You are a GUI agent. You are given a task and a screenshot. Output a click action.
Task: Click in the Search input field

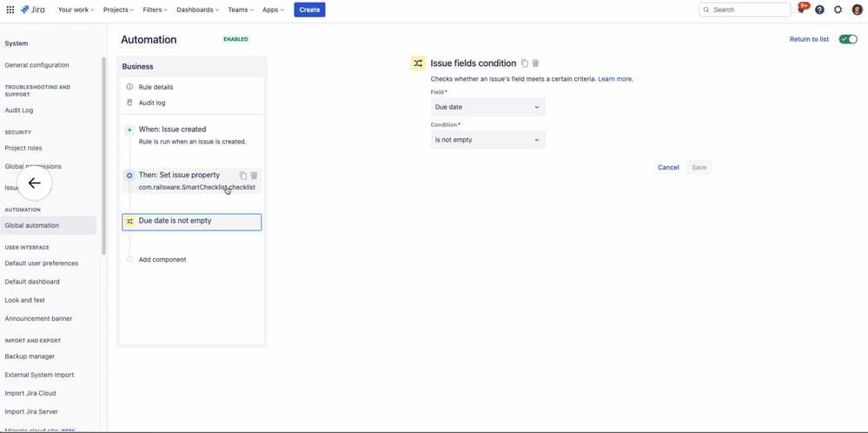[x=745, y=10]
